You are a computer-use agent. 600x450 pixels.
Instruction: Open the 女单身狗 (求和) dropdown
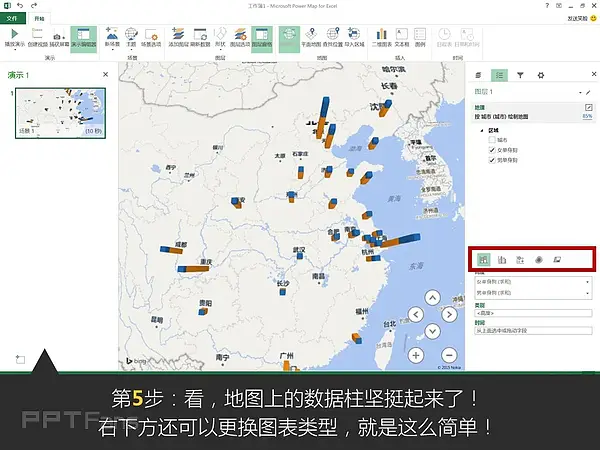(588, 282)
